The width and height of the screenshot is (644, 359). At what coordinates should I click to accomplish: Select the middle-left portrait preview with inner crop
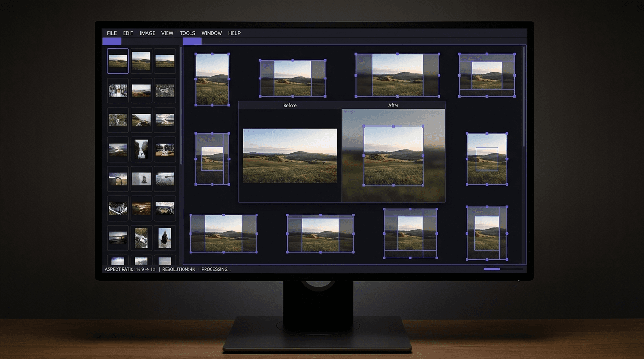click(212, 159)
